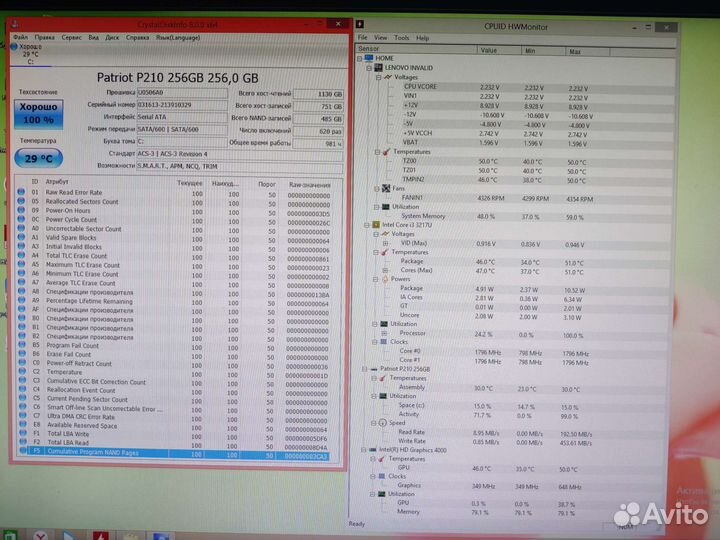720x540 pixels.
Task: Collapse the Intel Core i3 3217U tree node
Action: tap(367, 225)
